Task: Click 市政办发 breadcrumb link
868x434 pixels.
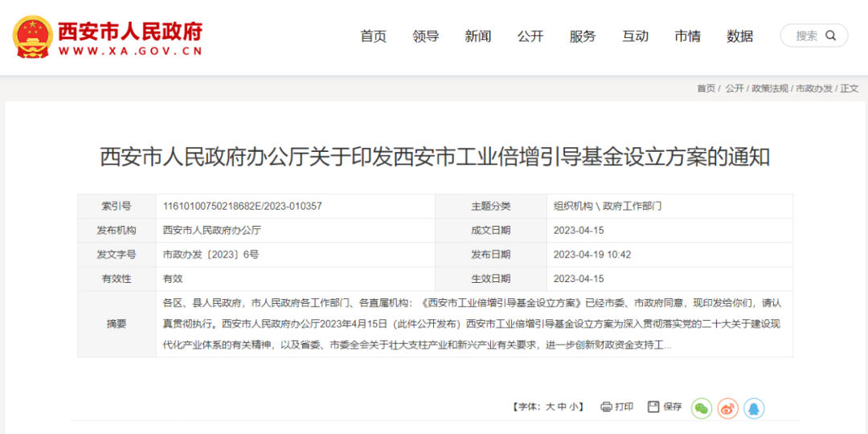Action: click(x=813, y=88)
